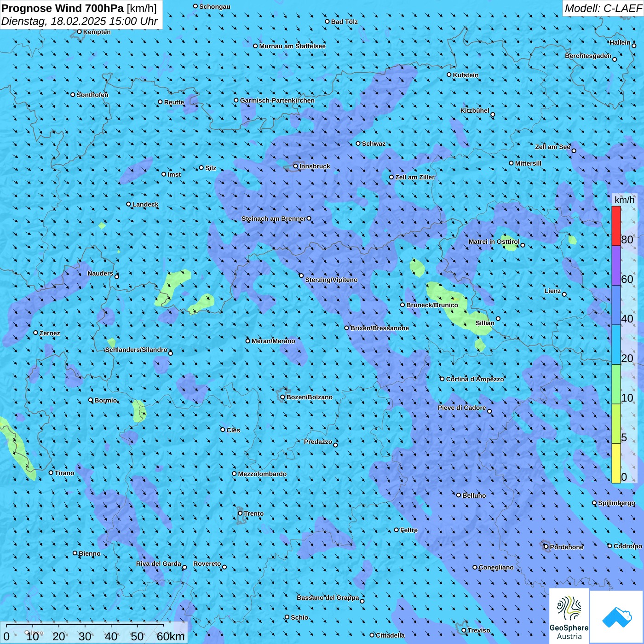Click the 'Matrei in Osttirol' label

click(x=494, y=241)
